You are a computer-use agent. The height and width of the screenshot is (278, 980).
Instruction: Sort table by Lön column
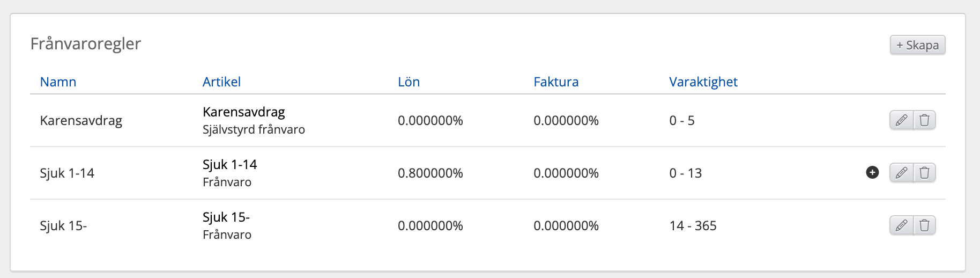[x=409, y=82]
